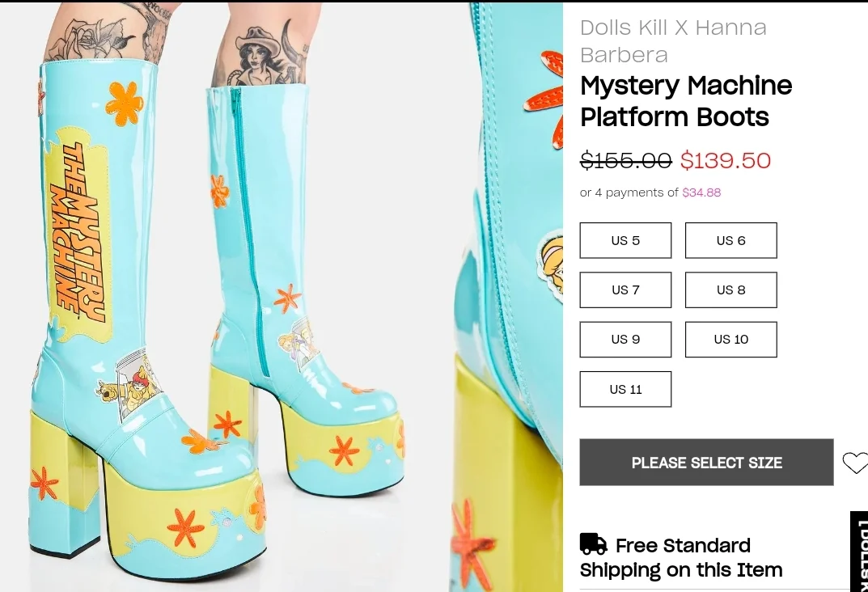Click the Mystery Machine Platform Boots title
The width and height of the screenshot is (868, 592).
[x=686, y=101]
